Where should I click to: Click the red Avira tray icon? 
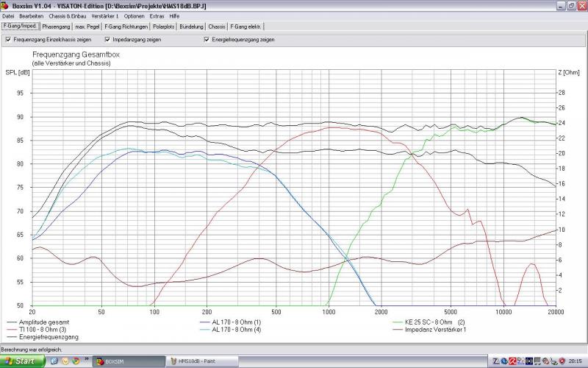tap(512, 361)
